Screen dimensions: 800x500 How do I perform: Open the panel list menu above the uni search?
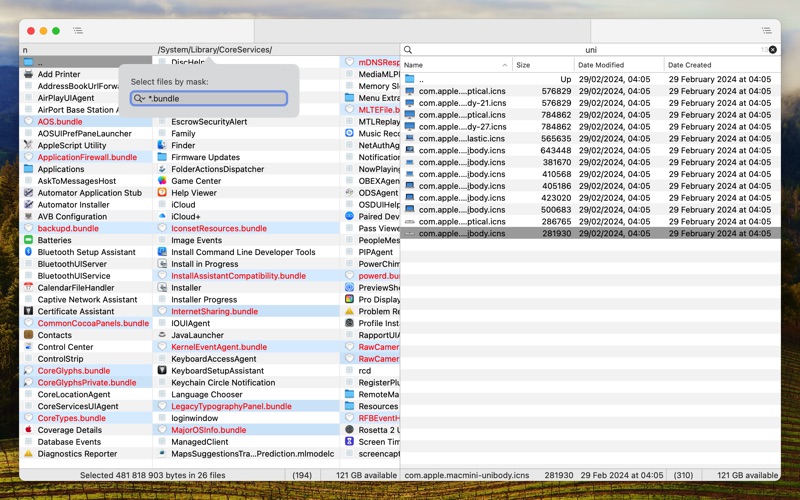point(766,31)
